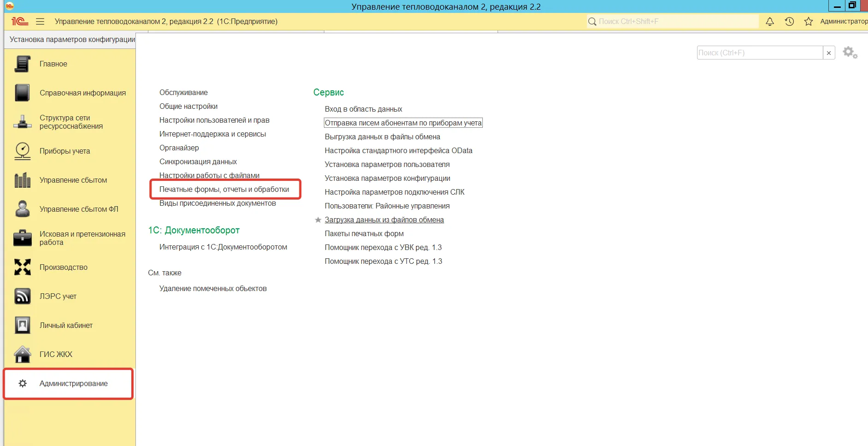868x446 pixels.
Task: Click the ГИС ЖКХ house icon
Action: coord(22,354)
